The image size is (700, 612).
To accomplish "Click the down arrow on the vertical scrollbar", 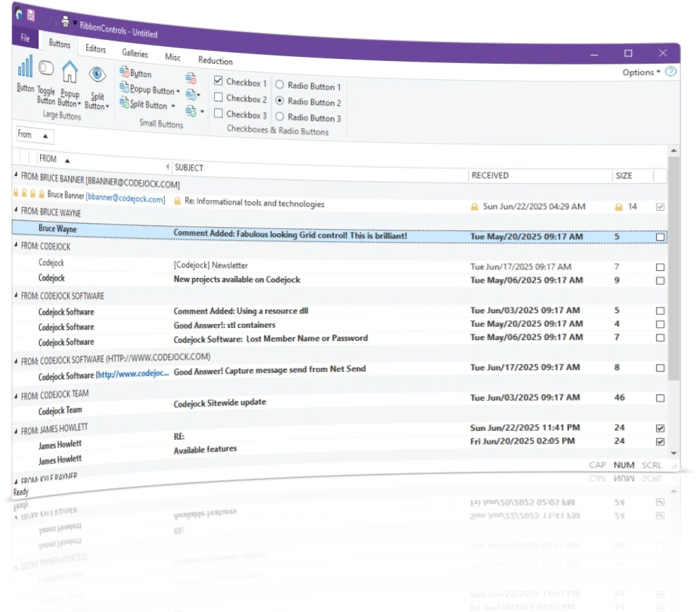I will (x=673, y=454).
